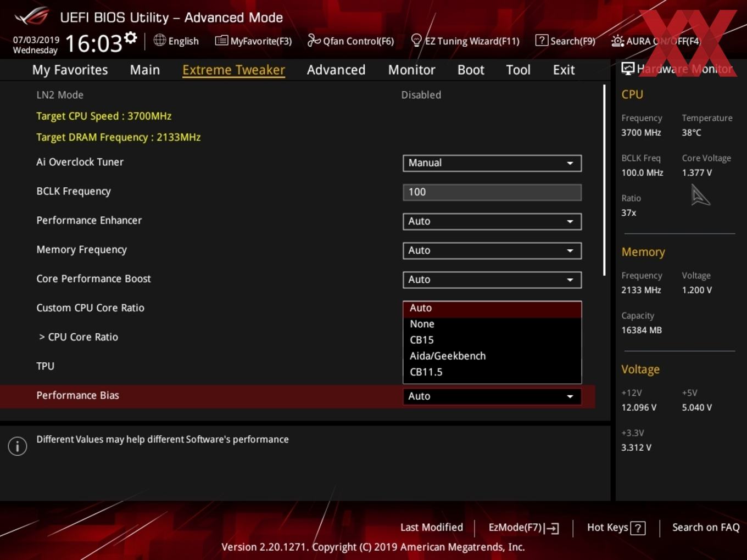
Task: Click Last Modified
Action: (x=432, y=528)
